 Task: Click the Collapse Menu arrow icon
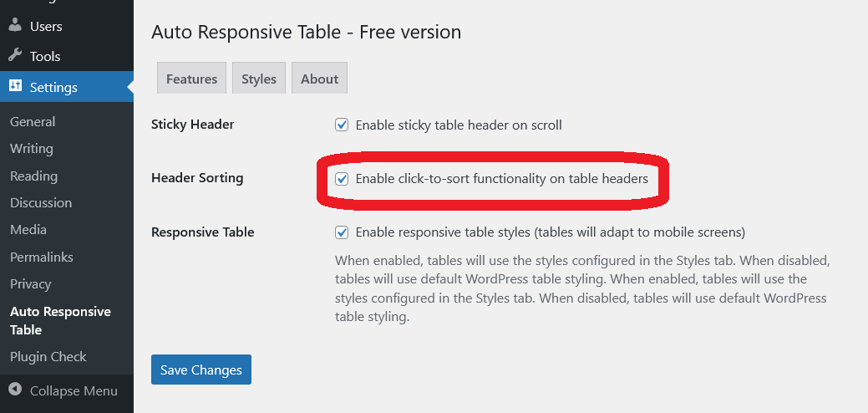(x=15, y=390)
